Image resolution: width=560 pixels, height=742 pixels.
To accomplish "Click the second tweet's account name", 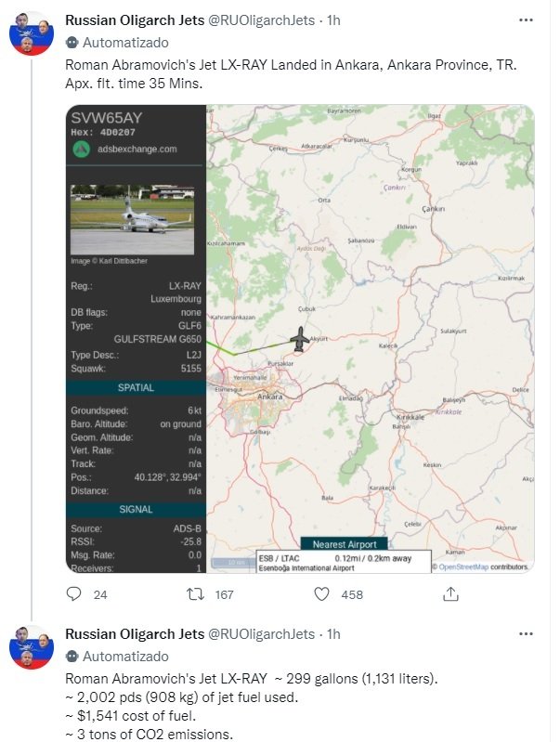I will 135,634.
